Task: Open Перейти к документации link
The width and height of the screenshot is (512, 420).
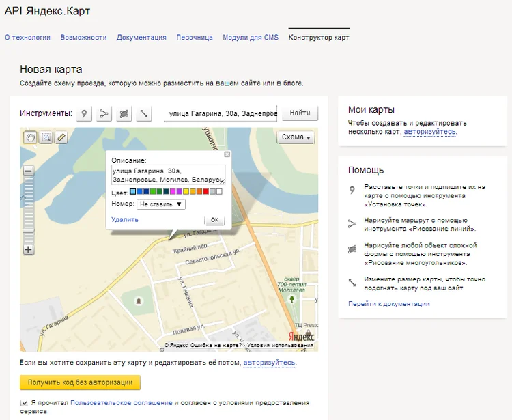Action: pyautogui.click(x=389, y=304)
